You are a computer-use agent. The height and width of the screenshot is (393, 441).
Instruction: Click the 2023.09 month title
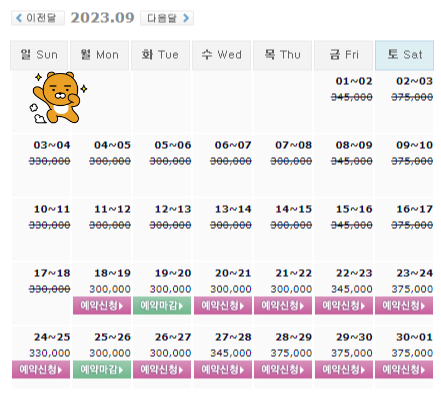(x=102, y=18)
